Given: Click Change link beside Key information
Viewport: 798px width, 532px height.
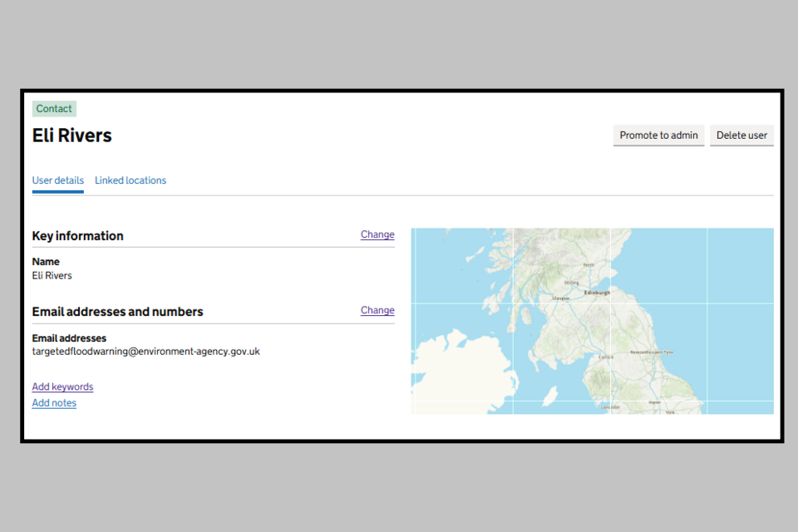Looking at the screenshot, I should pos(377,234).
